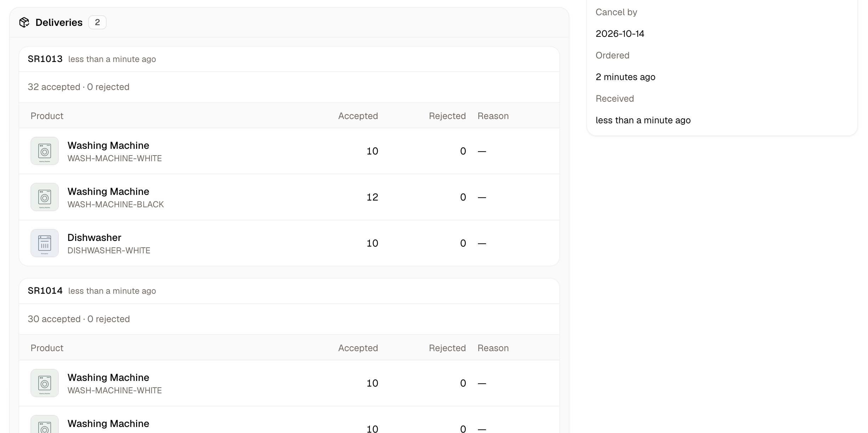Select the SR1013 delivery reference
The height and width of the screenshot is (433, 868).
point(45,59)
